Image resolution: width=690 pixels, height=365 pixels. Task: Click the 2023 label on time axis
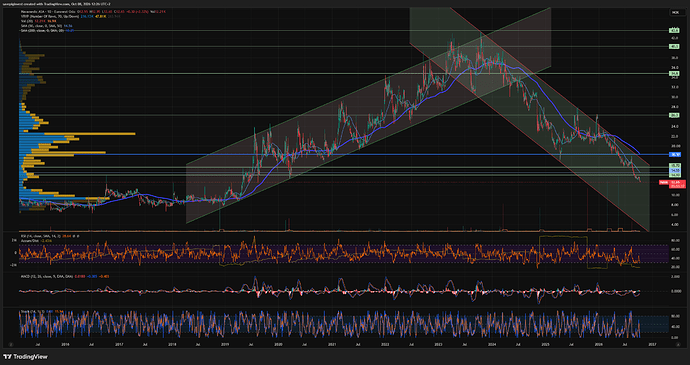[x=438, y=343]
